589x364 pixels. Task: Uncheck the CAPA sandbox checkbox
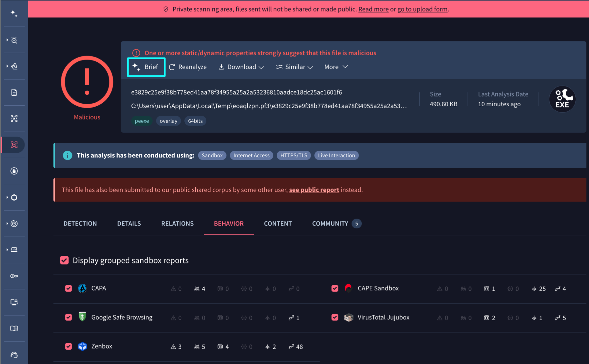68,288
